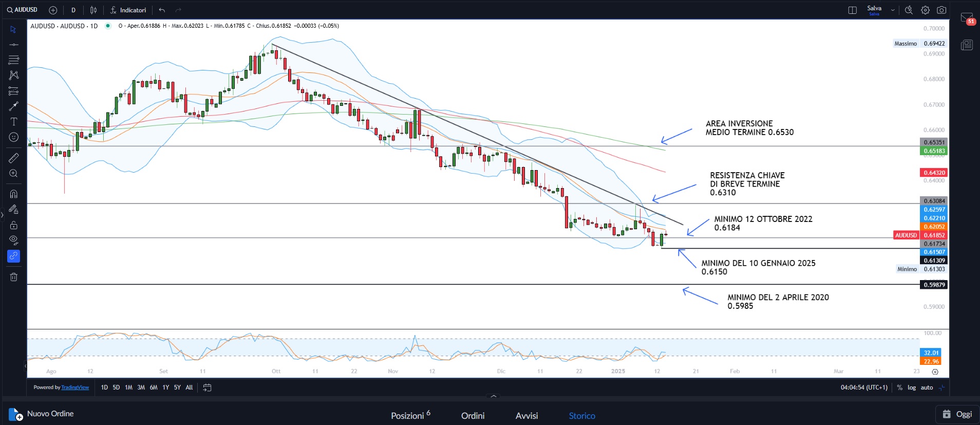This screenshot has width=980, height=425.
Task: Take a chart snapshot with the camera icon
Action: (x=941, y=10)
